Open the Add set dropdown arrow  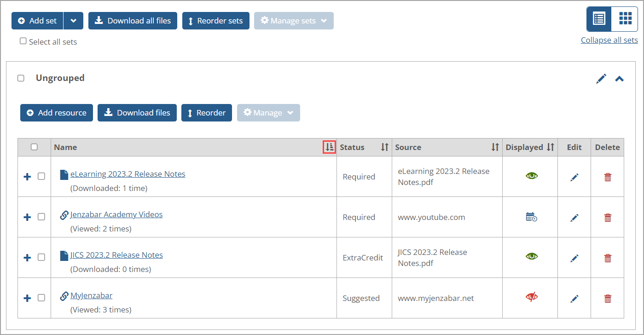[x=73, y=20]
